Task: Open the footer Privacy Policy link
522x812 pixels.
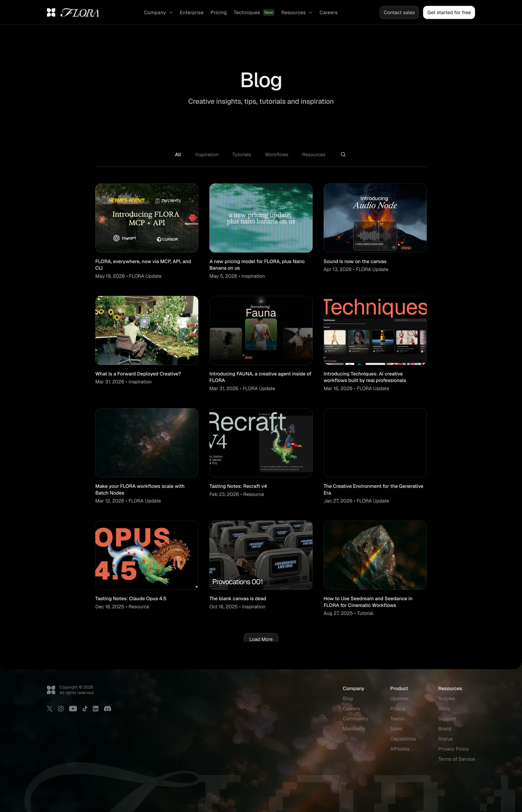Action: 453,749
